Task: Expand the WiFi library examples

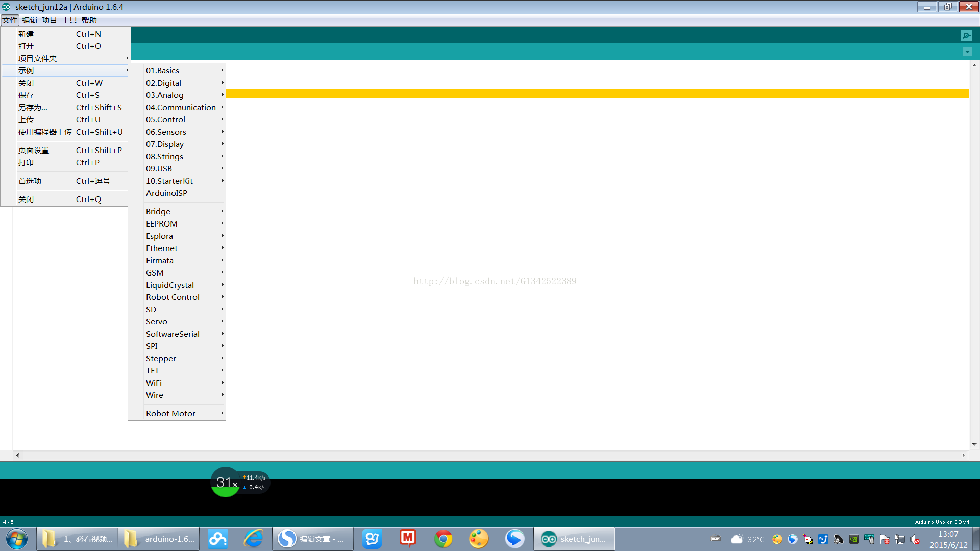Action: click(x=177, y=383)
